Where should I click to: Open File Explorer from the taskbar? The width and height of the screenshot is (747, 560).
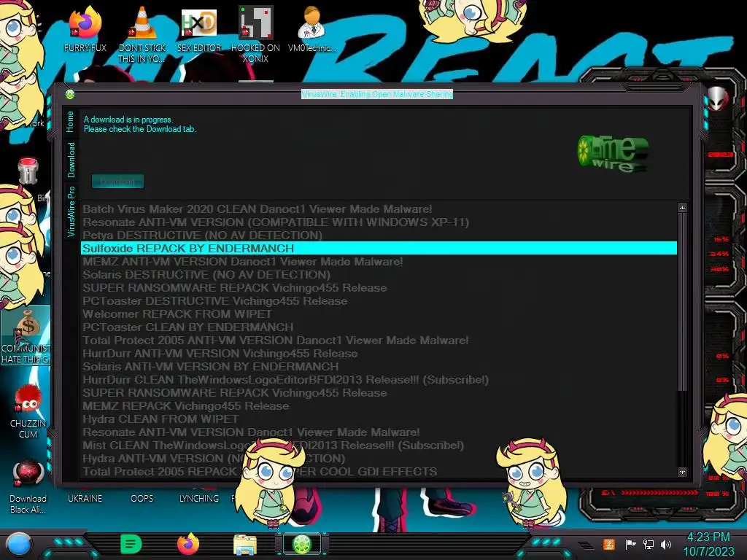[245, 545]
